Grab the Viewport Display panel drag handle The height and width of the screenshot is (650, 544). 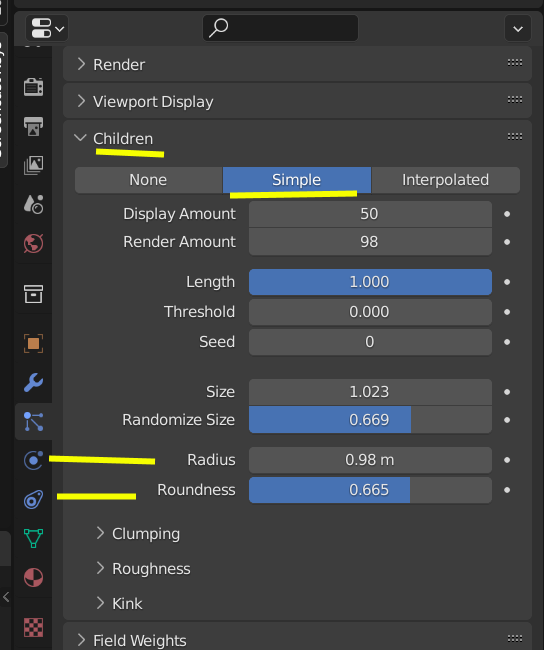click(x=515, y=99)
